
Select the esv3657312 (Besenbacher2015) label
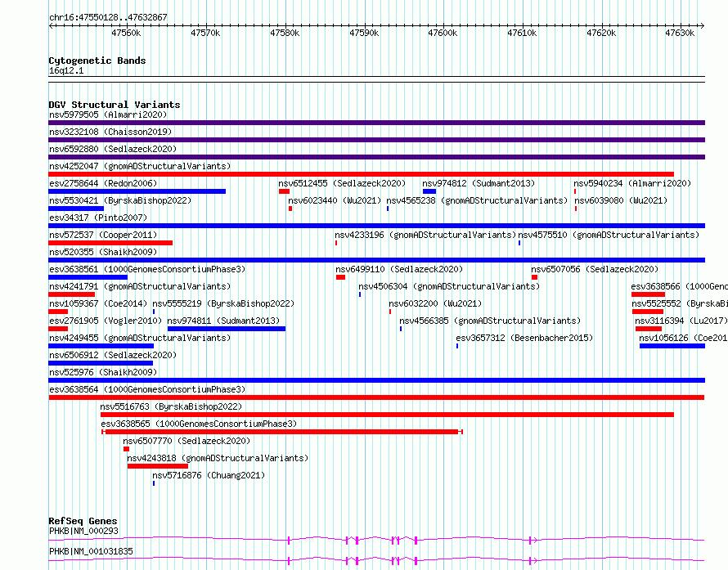[524, 338]
